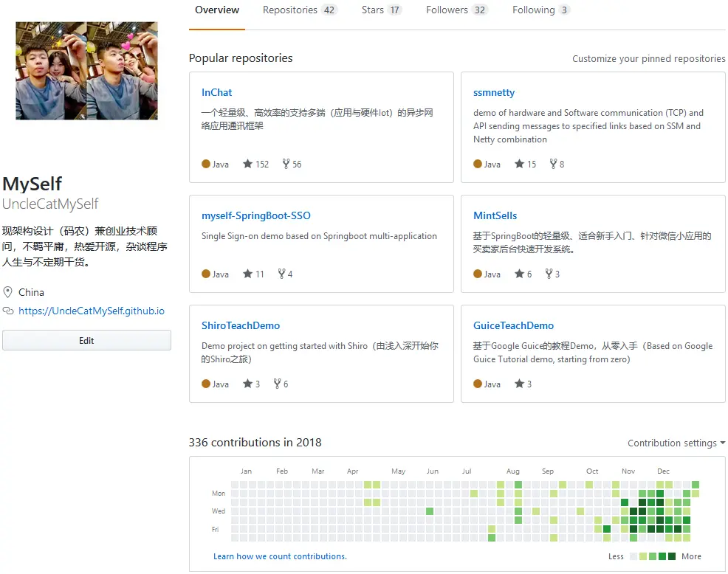Click the Edit profile button
Viewport: 728px width, 574px height.
tap(86, 341)
